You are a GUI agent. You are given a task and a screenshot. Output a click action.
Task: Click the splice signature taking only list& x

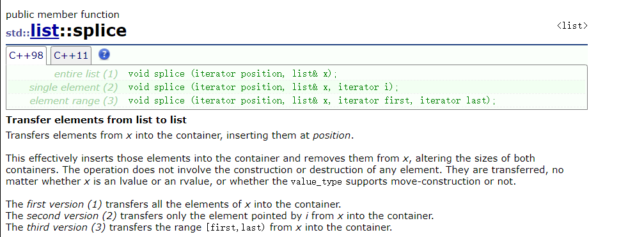pyautogui.click(x=232, y=74)
